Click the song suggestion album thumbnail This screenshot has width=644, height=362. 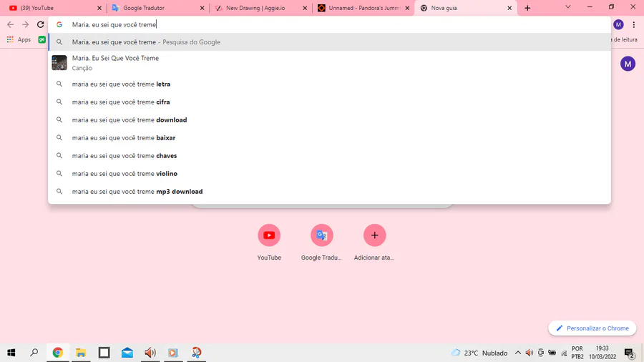59,63
